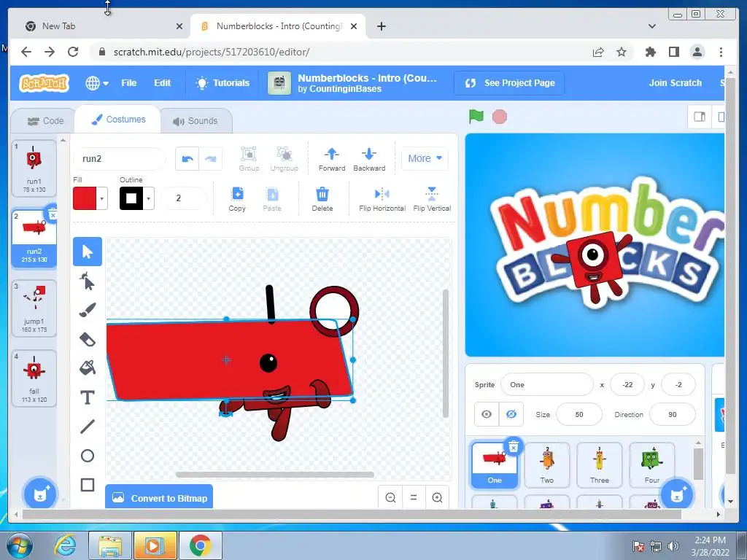Expand the More options menu

425,158
